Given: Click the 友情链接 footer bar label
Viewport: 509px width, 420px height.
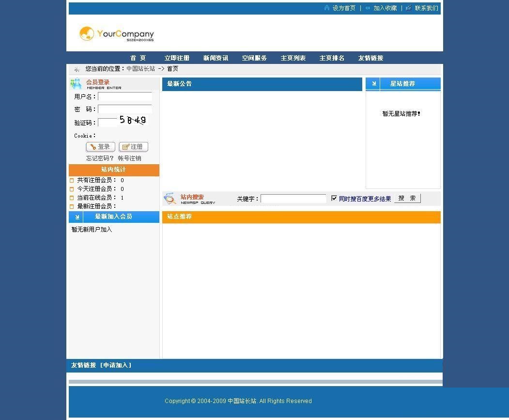Looking at the screenshot, I should 84,365.
